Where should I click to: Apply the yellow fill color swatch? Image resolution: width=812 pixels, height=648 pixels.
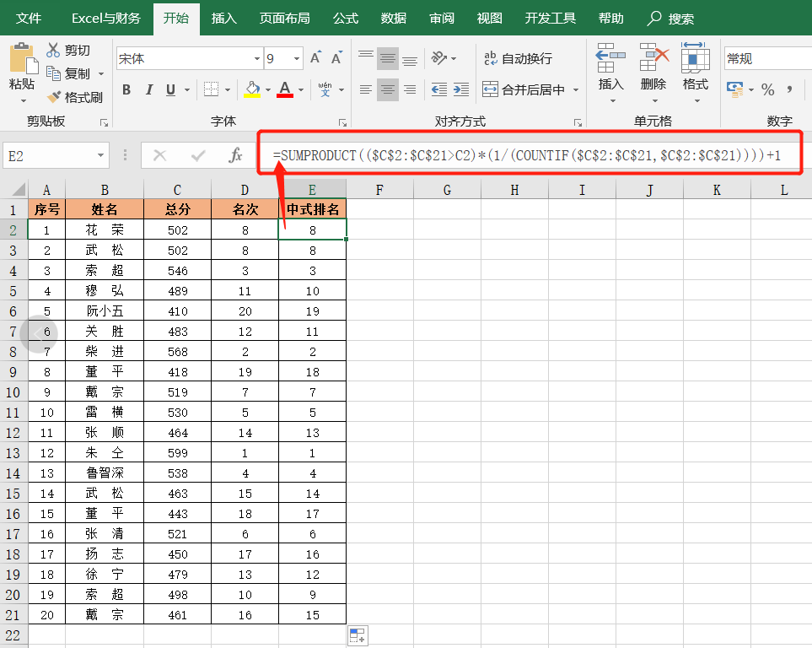[x=252, y=89]
